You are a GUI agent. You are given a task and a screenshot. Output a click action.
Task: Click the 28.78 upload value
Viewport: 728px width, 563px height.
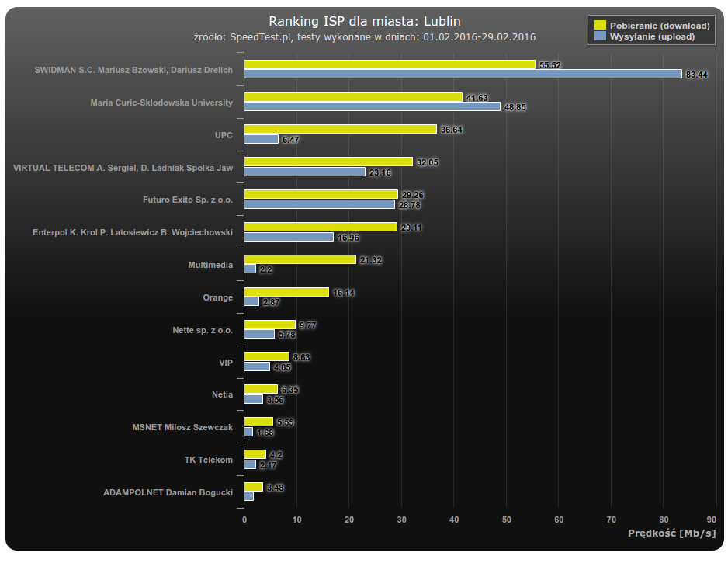tap(409, 205)
